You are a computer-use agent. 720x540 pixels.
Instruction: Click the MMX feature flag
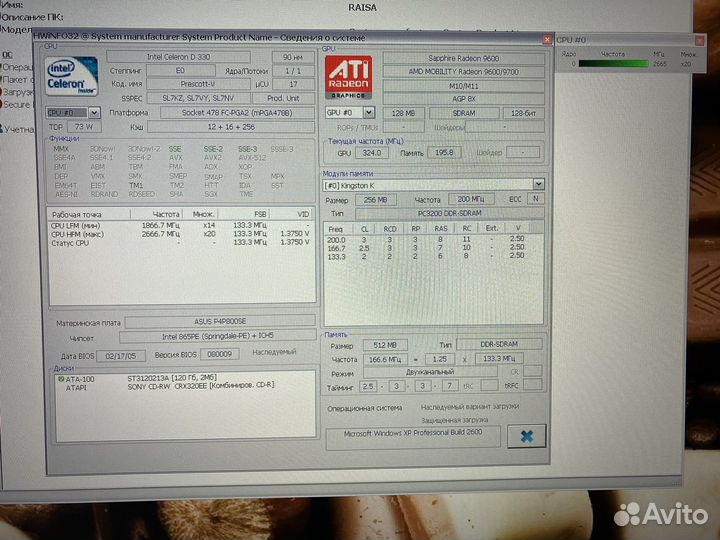[61, 149]
